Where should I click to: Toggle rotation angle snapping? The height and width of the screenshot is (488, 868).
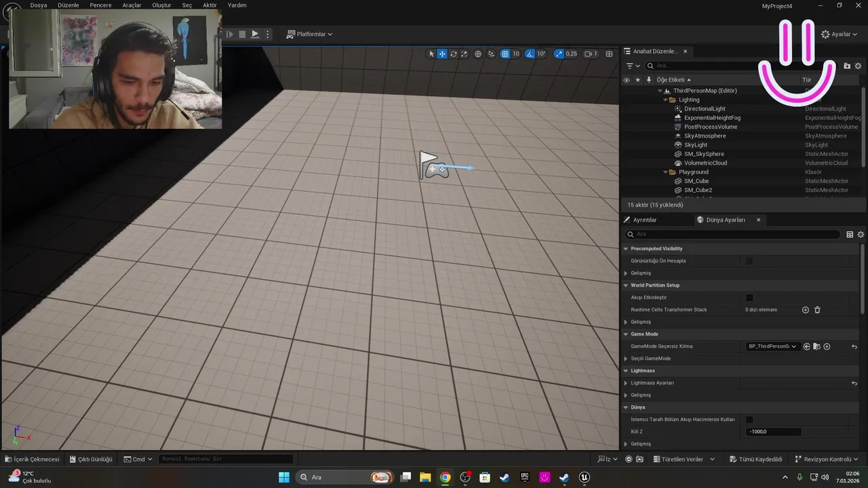tap(530, 54)
